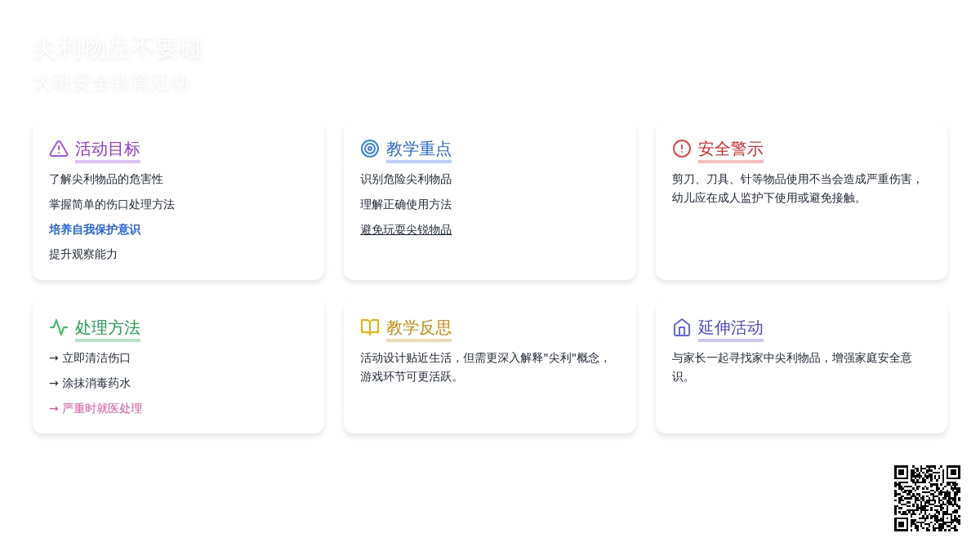The image size is (980, 551).
Task: Click the open book icon beside 教学反思
Action: (370, 327)
